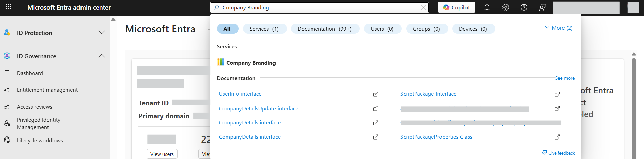Open Entitlement management
This screenshot has width=644, height=159.
pyautogui.click(x=47, y=90)
